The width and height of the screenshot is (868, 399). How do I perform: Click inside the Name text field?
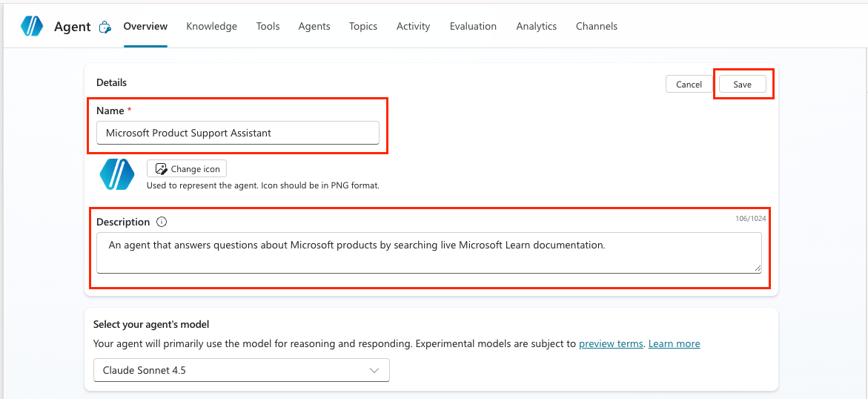[237, 133]
